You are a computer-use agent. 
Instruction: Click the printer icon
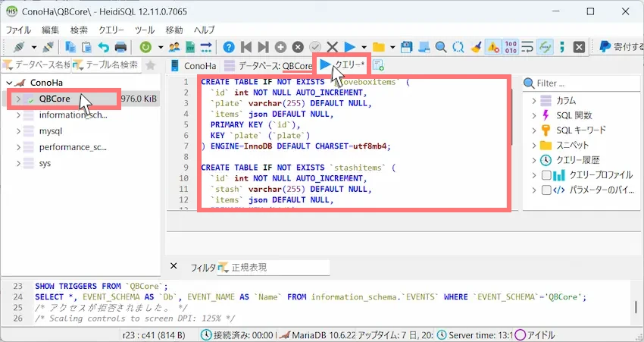tap(120, 47)
